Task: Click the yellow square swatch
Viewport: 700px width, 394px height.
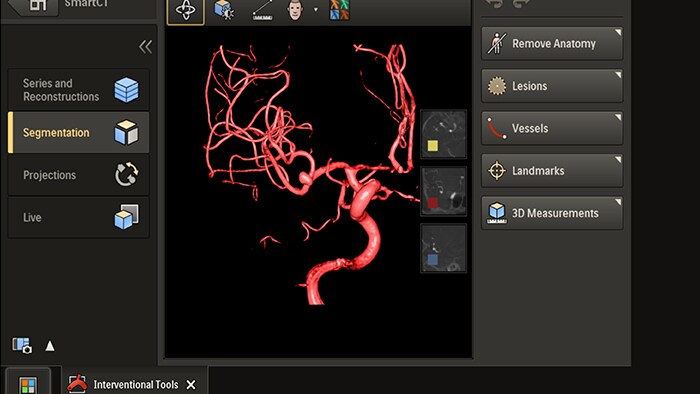Action: [433, 146]
